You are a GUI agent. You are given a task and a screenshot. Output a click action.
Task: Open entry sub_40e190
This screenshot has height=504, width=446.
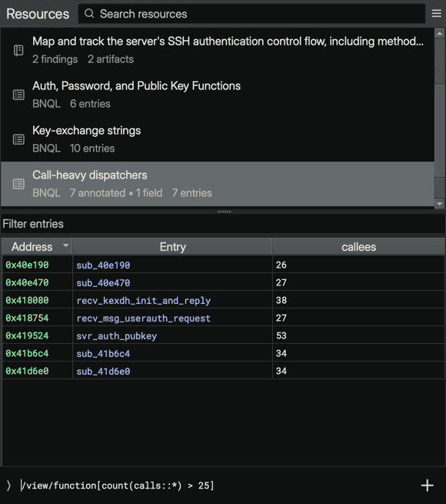coord(103,265)
